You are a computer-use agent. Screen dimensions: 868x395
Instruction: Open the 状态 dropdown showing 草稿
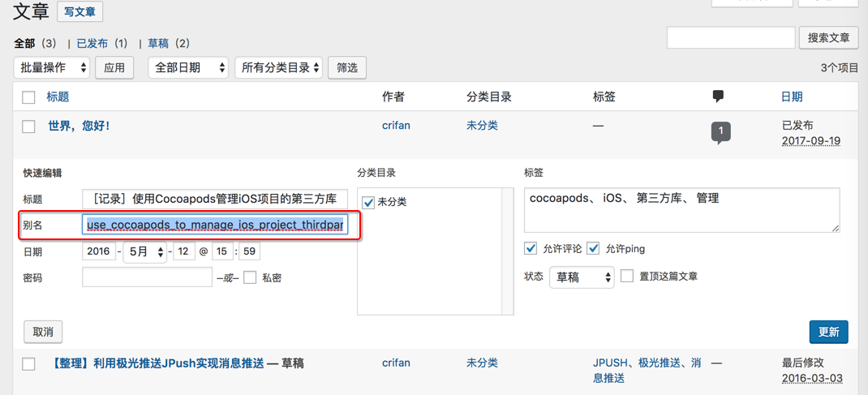582,277
